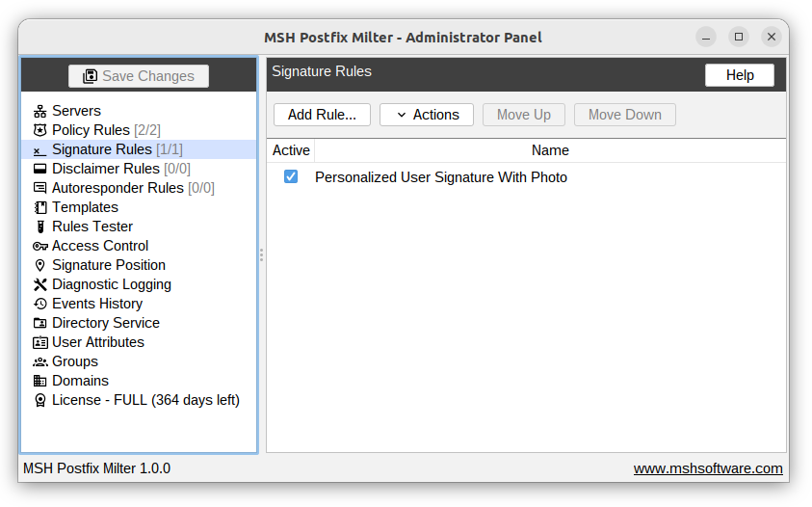Click the Active column header
This screenshot has width=812, height=507.
coord(291,150)
